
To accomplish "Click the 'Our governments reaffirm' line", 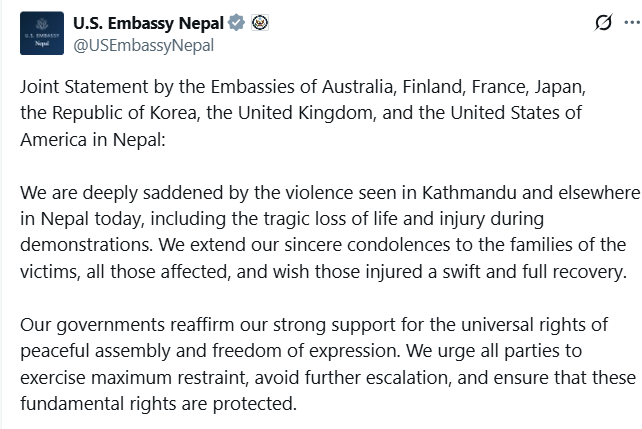I will pos(314,325).
